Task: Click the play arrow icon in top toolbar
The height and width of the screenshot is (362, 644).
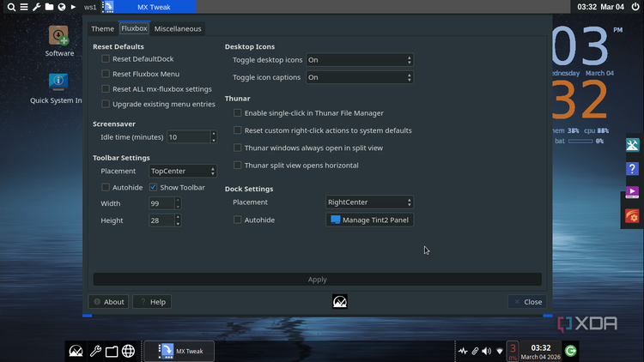Action: pyautogui.click(x=73, y=7)
